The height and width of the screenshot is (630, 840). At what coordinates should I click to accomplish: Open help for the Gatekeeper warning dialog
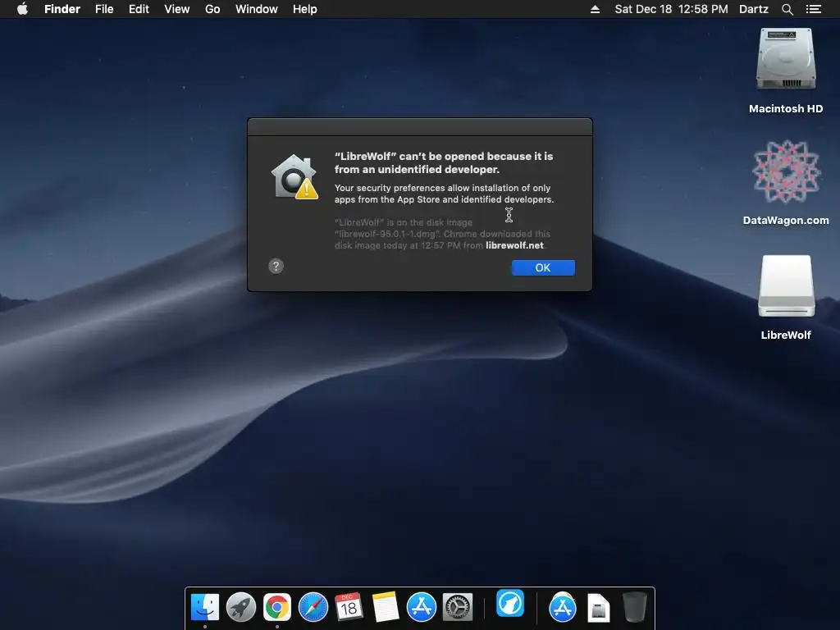pos(276,267)
